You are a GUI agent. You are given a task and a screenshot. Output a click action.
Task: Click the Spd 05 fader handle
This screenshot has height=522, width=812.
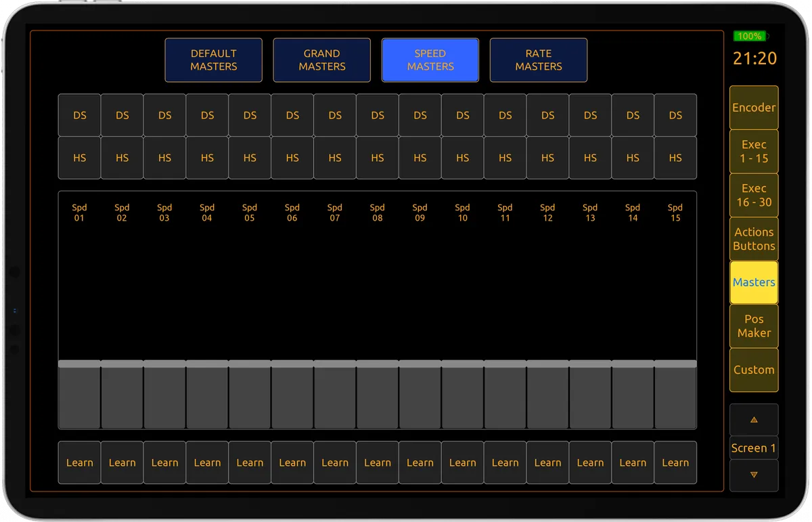coord(250,364)
